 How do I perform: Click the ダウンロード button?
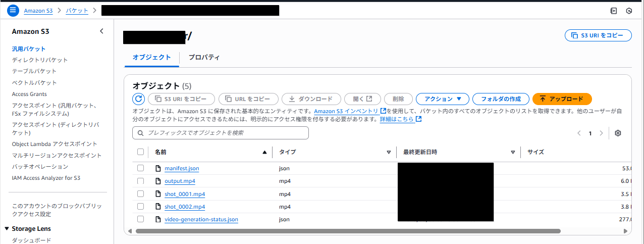click(x=311, y=99)
